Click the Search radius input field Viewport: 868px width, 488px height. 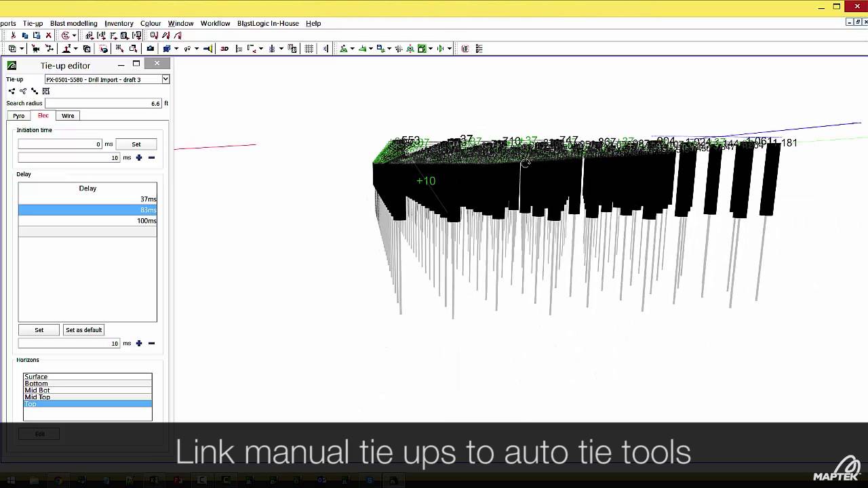pos(103,103)
